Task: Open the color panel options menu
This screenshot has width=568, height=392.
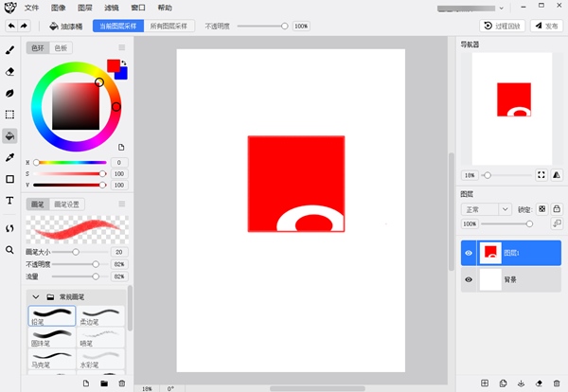Action: [x=121, y=47]
